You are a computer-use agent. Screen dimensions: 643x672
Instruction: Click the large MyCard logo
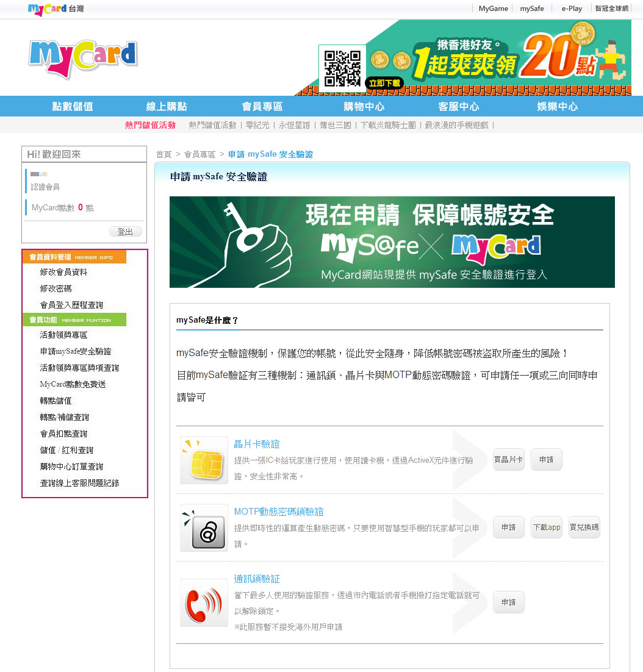[x=84, y=59]
